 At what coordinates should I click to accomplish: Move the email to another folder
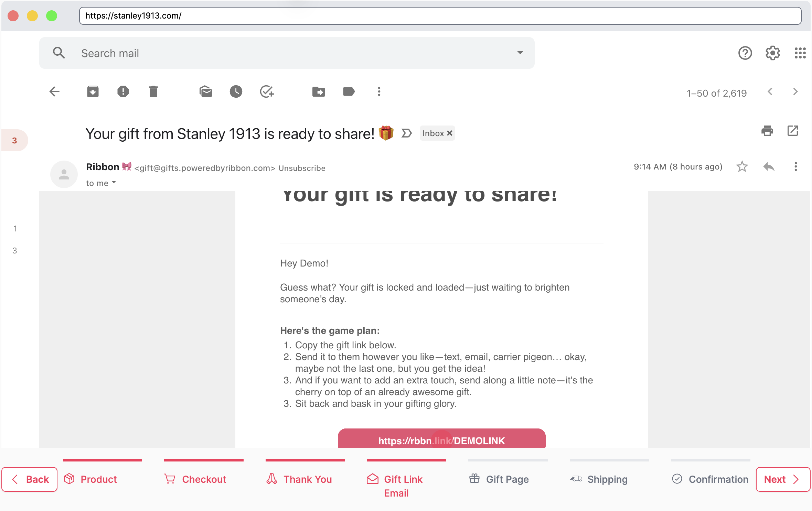tap(318, 91)
